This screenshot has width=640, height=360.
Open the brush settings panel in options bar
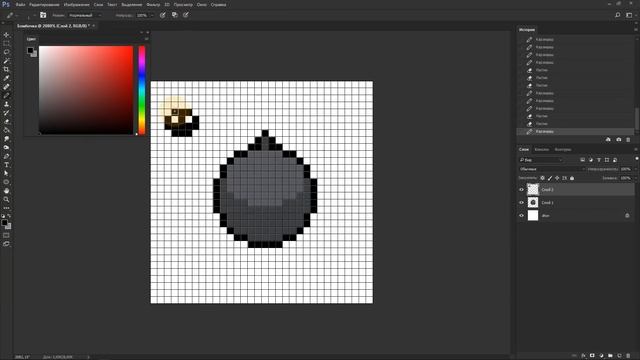point(43,15)
